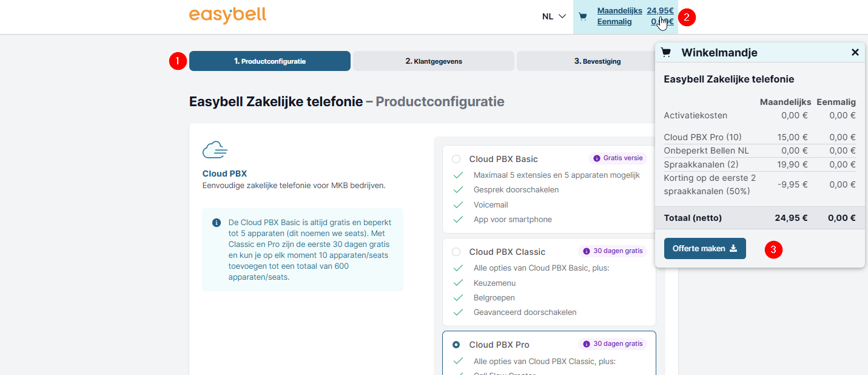Click the Offerte maken button
This screenshot has height=375, width=868.
(x=705, y=248)
